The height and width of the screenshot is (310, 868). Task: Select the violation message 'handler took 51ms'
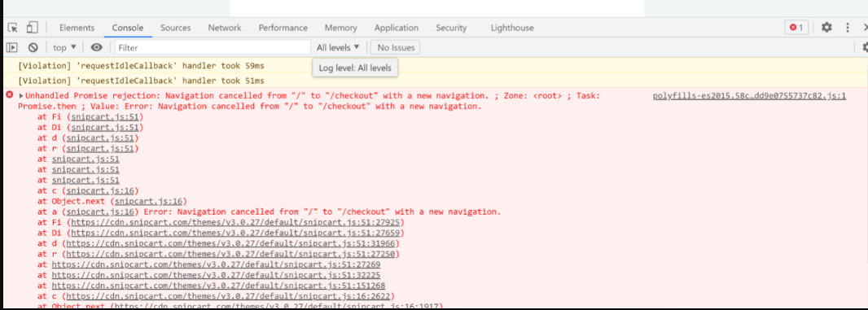(141, 81)
